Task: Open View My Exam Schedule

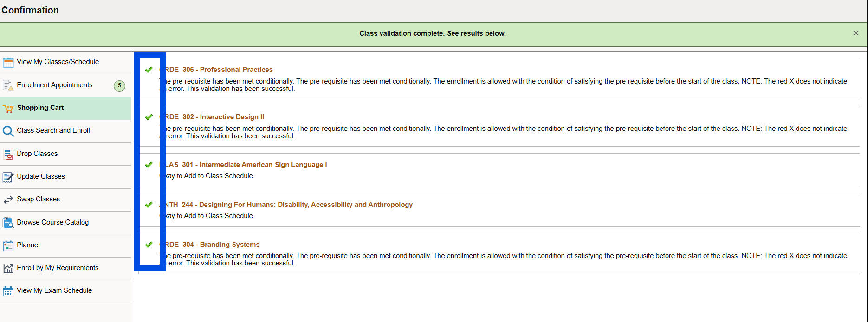Action: [x=54, y=290]
